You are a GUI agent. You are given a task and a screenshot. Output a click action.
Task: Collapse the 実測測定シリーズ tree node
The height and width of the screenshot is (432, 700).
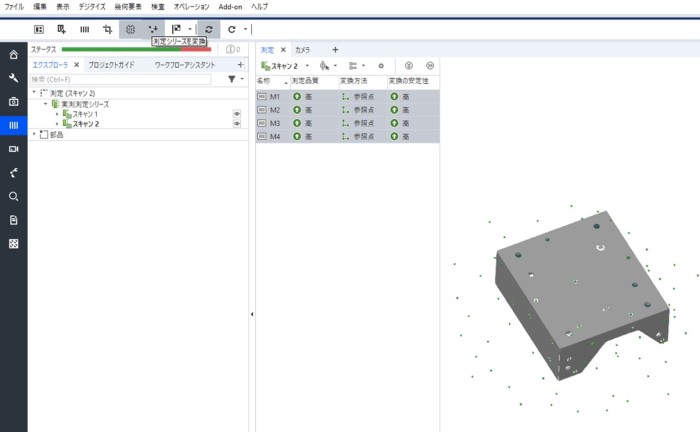[x=46, y=104]
